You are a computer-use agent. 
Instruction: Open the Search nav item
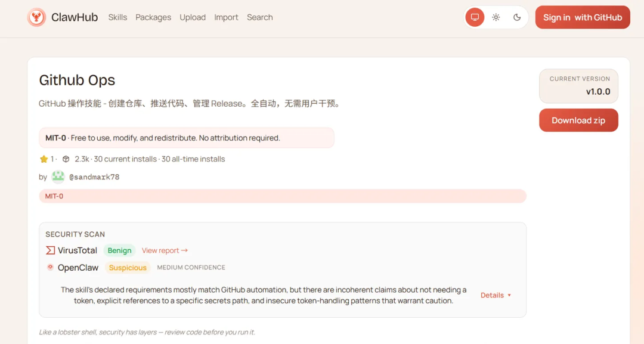tap(259, 17)
